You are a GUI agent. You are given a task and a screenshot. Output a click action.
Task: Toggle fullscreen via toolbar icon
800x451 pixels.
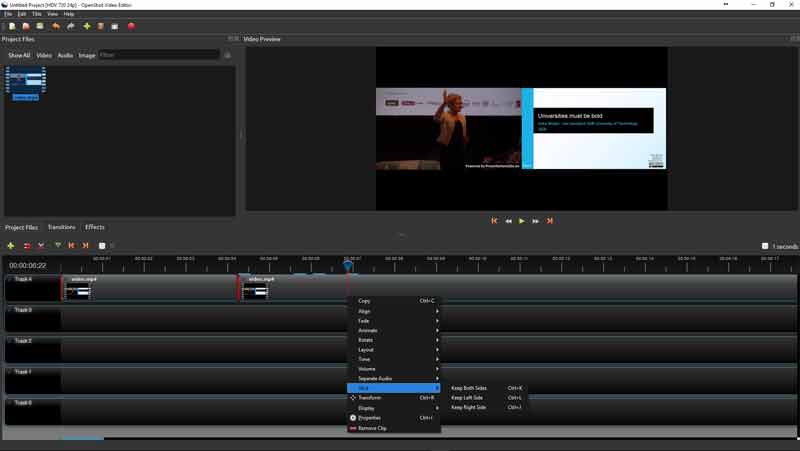tap(115, 26)
